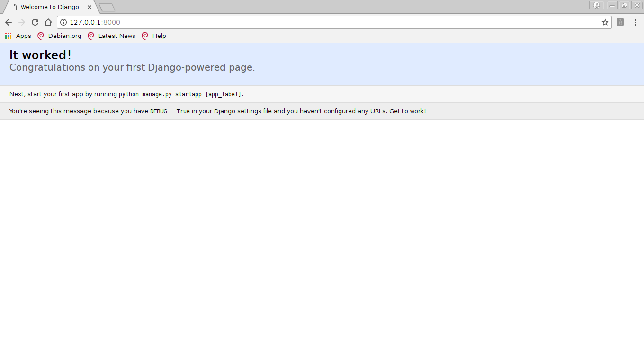This screenshot has width=644, height=348.
Task: Click the gray extension icon beside address bar
Action: click(620, 22)
